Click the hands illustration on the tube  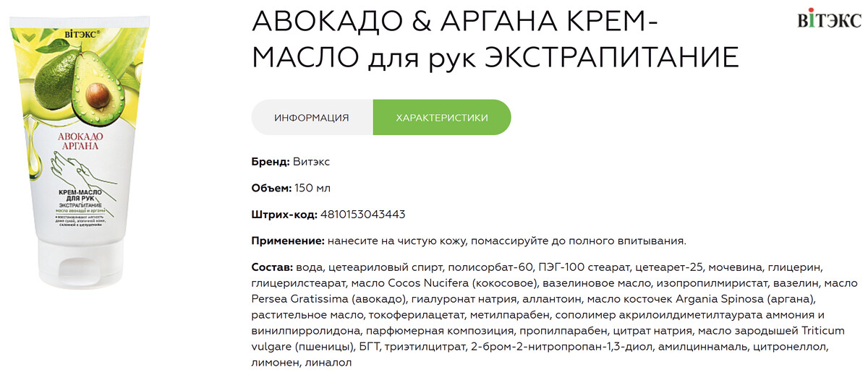pos(78,170)
